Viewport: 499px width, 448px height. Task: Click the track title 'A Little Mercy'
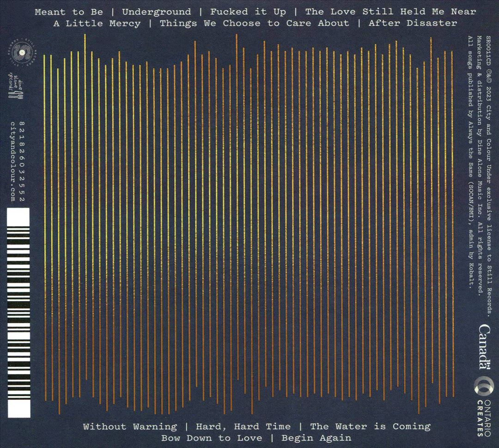click(x=97, y=24)
